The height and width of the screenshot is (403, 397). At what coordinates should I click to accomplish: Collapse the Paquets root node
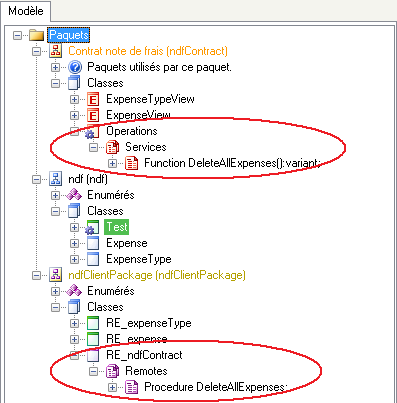17,35
